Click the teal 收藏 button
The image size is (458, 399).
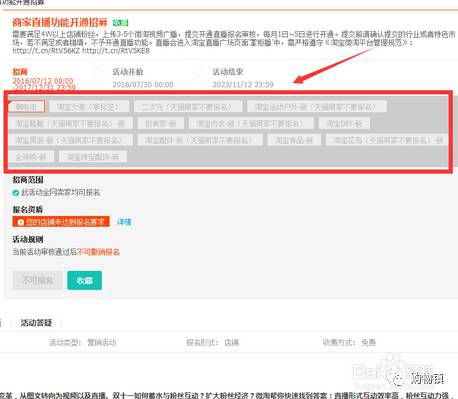[x=84, y=280]
